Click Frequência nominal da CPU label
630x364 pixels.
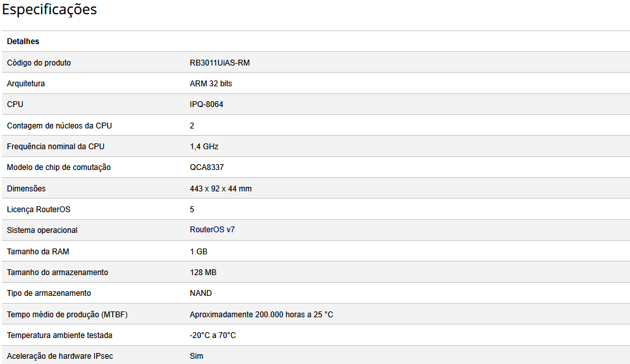tap(56, 147)
